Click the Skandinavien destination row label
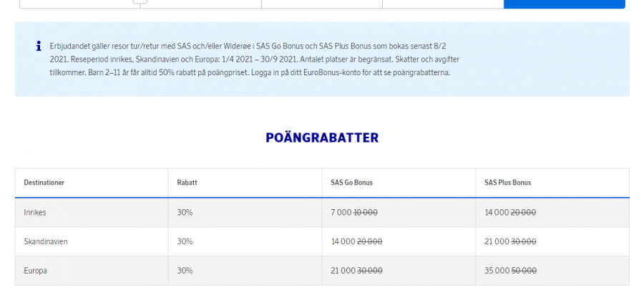This screenshot has height=308, width=644. 46,241
